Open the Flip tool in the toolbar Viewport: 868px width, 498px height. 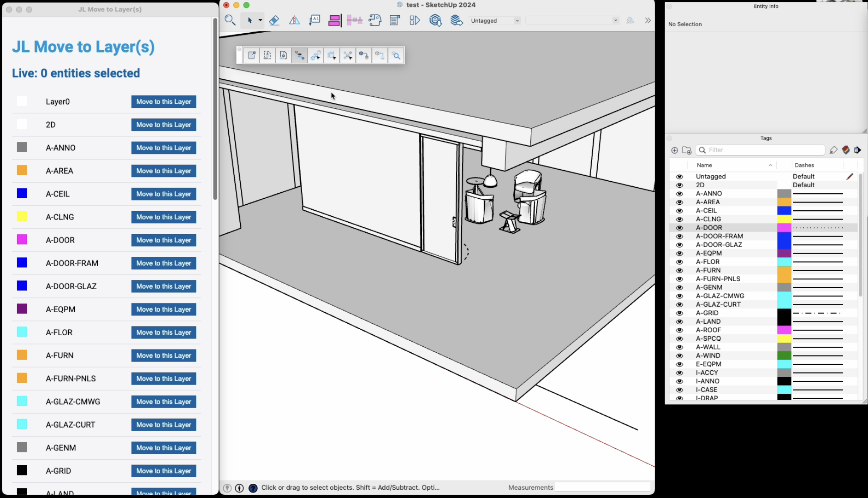pos(294,20)
